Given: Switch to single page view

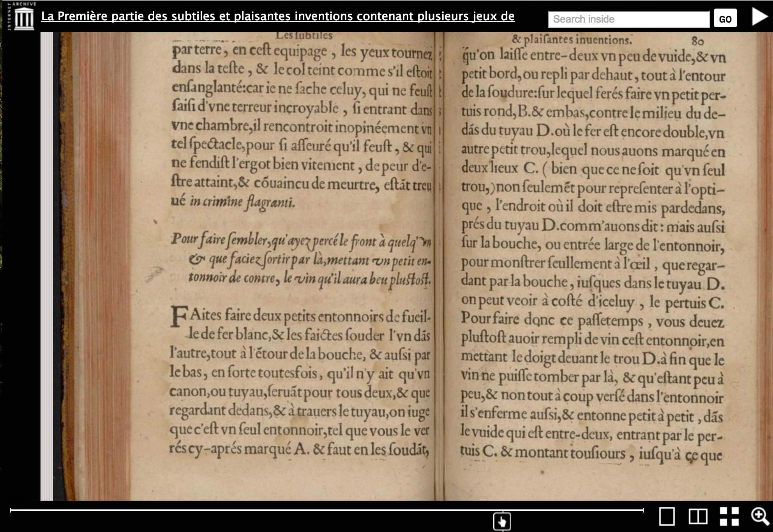Looking at the screenshot, I should coord(667,516).
